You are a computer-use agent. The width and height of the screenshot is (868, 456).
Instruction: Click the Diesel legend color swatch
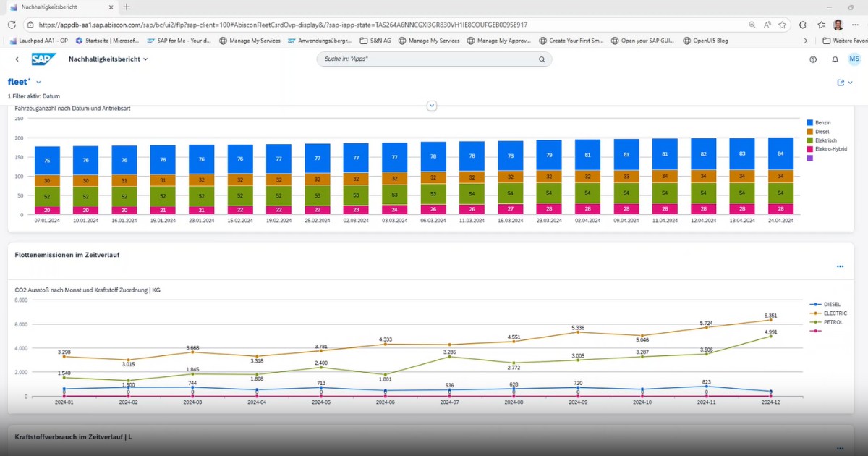click(x=809, y=132)
